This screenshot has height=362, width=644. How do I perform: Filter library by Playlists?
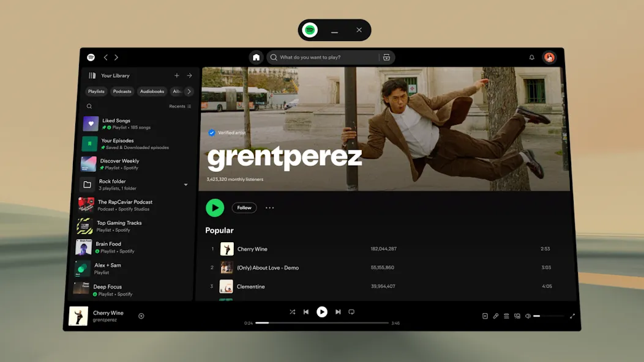point(96,92)
